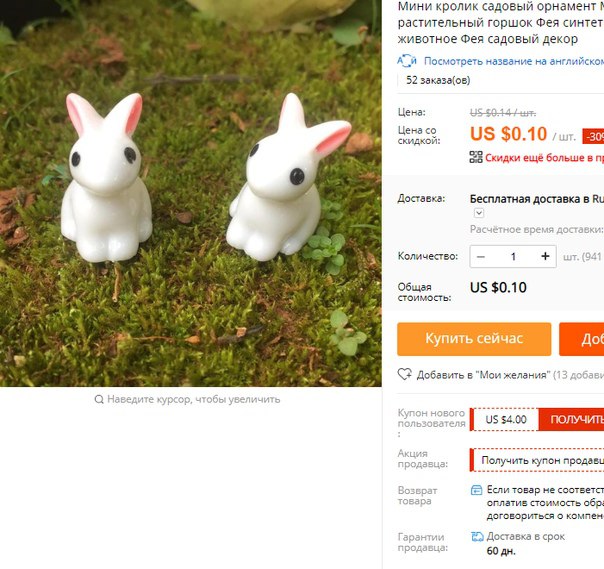Click the translate icon beside the English title link
Image resolution: width=604 pixels, height=569 pixels.
(407, 61)
